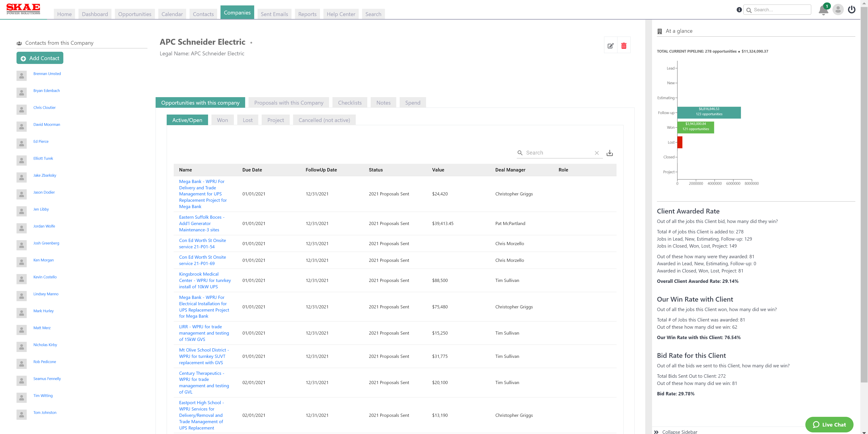Click the red trash icon to delete company
The width and height of the screenshot is (868, 434).
[624, 45]
